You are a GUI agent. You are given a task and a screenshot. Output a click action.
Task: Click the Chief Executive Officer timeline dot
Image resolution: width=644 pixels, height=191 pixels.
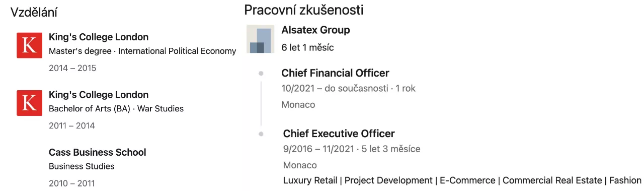click(x=261, y=134)
